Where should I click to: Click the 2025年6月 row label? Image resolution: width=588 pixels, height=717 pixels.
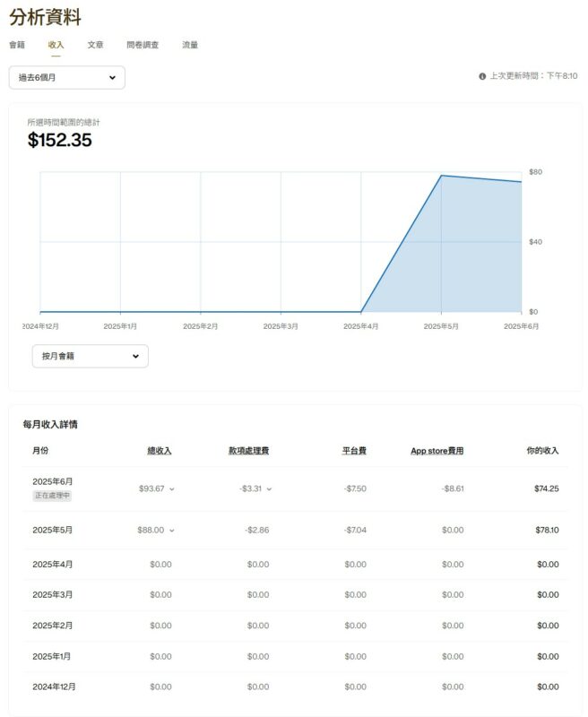click(52, 481)
